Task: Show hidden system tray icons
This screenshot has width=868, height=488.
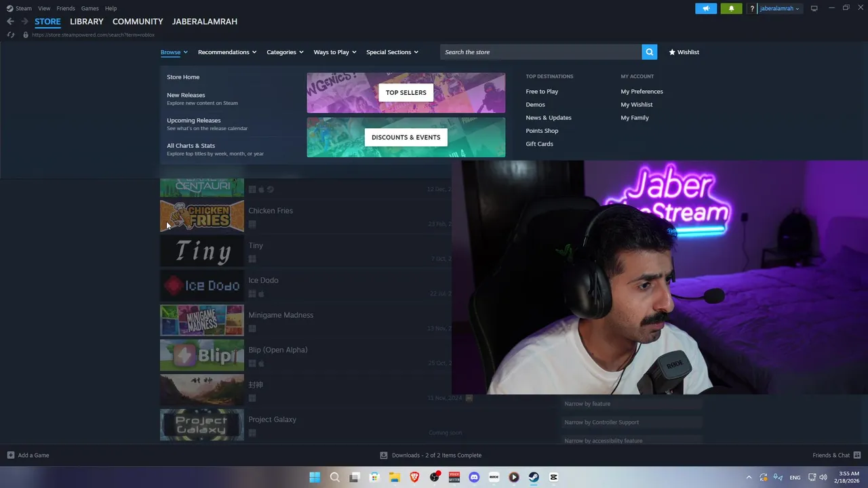Action: coord(749,477)
